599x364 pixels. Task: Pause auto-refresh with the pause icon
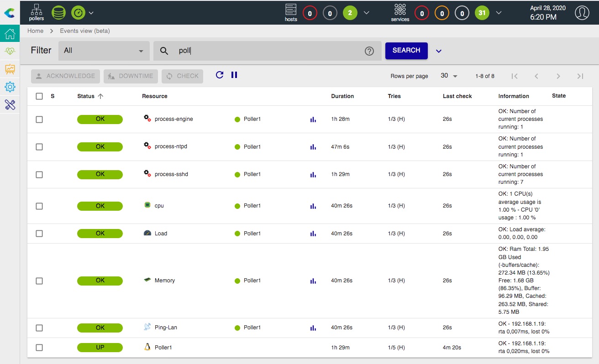[x=234, y=75]
